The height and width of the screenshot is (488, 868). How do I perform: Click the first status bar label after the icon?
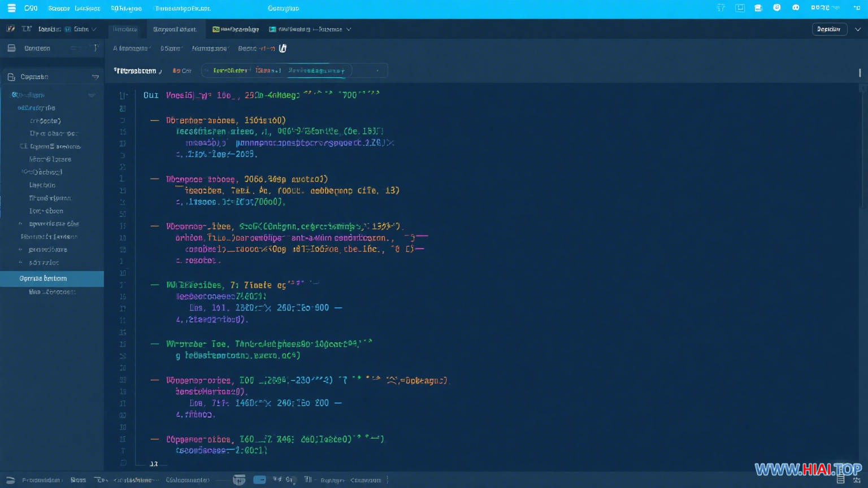pos(41,480)
